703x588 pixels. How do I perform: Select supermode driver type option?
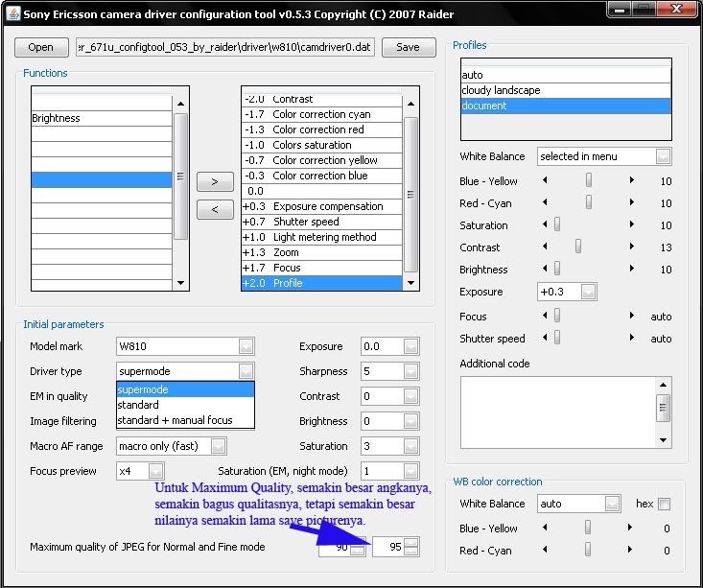click(x=185, y=389)
